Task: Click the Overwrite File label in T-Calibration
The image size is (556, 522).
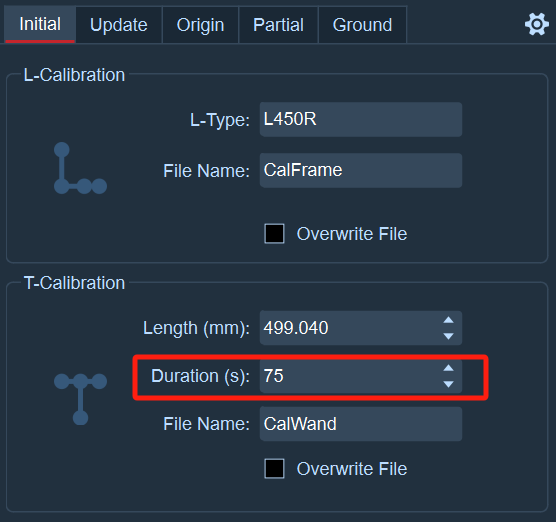Action: 352,469
